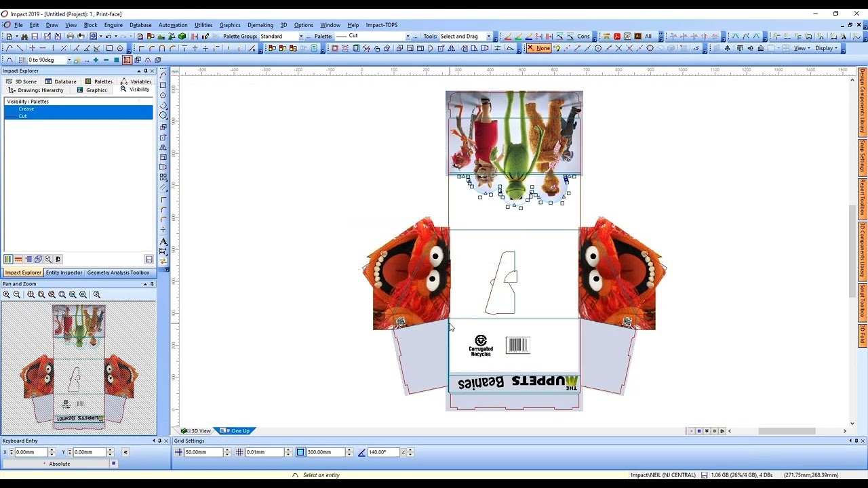The width and height of the screenshot is (868, 488).
Task: Click the X coordinate stepper arrows
Action: click(52, 452)
